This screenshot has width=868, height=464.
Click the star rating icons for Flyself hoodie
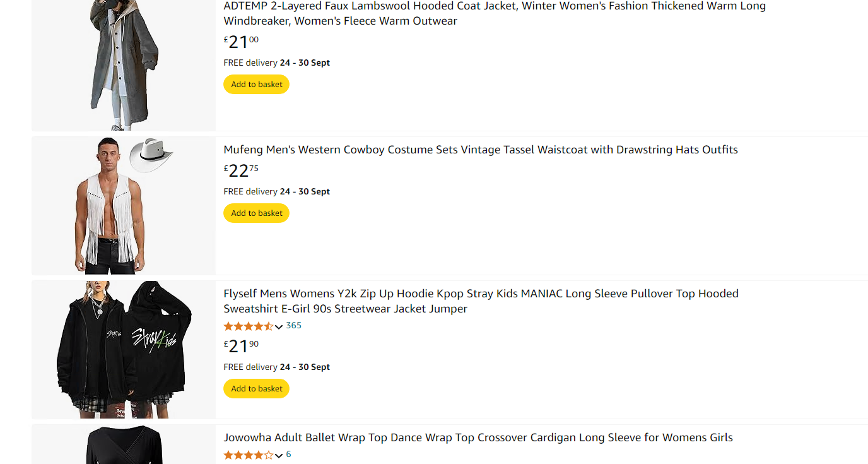pos(248,326)
